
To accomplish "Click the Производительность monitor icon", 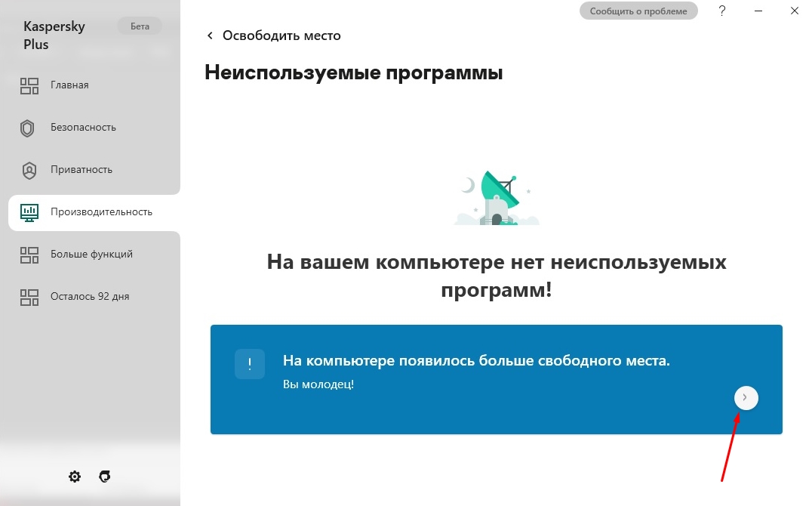I will coord(29,212).
